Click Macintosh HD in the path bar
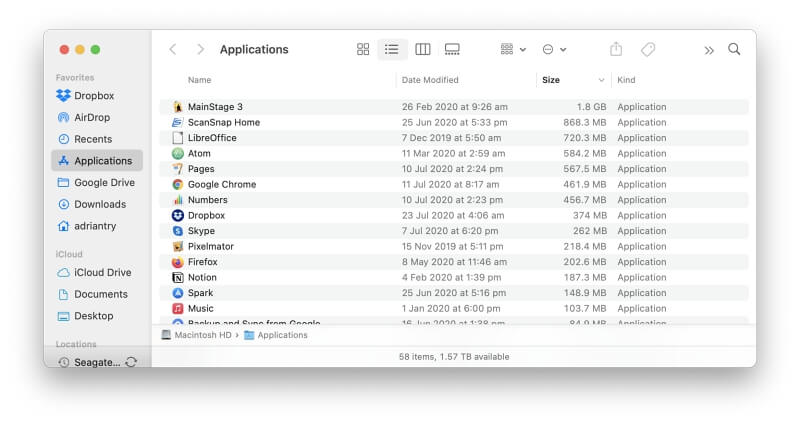This screenshot has width=800, height=425. [x=197, y=335]
